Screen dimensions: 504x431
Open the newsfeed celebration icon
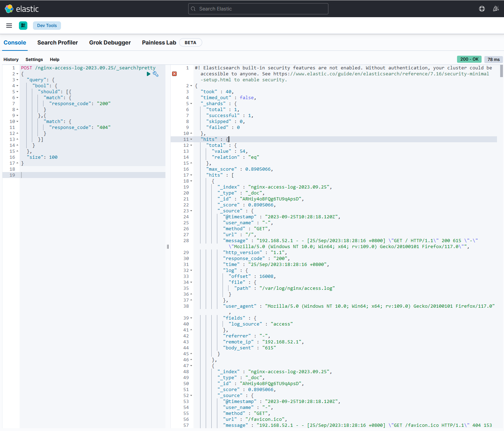[x=496, y=9]
